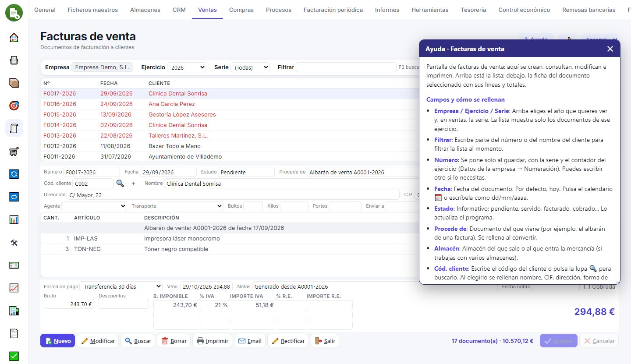The image size is (631, 364).
Task: Open the shopping cart sidebar icon
Action: coord(14,152)
